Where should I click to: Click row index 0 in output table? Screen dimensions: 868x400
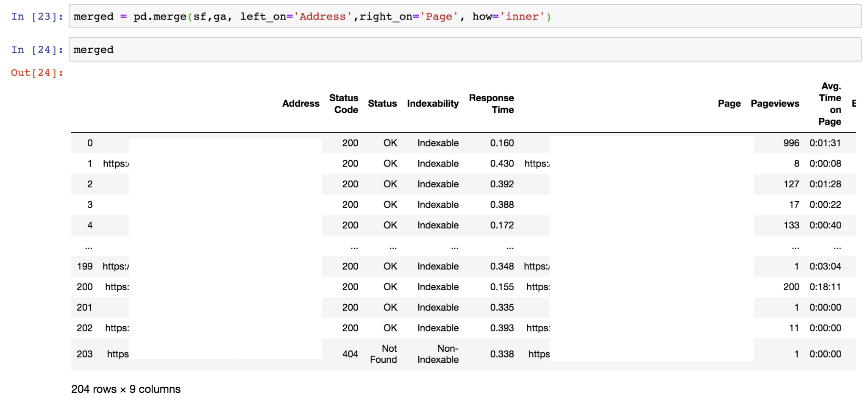tap(89, 143)
